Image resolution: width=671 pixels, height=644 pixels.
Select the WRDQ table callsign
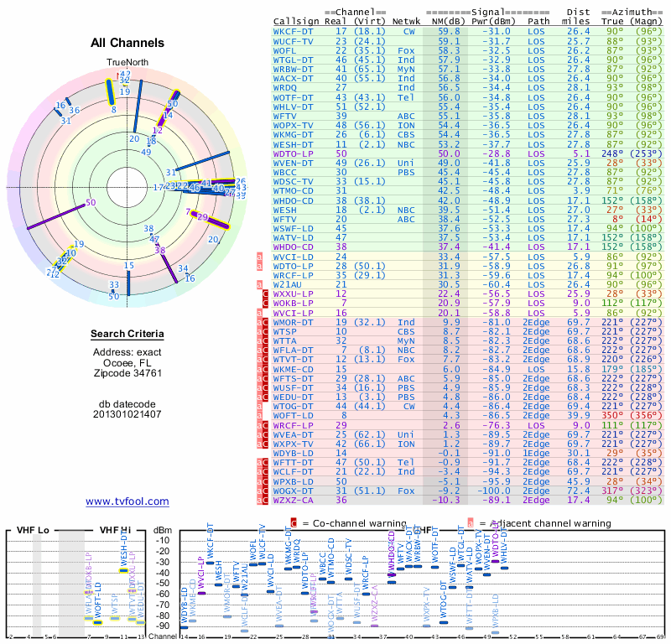pos(284,88)
